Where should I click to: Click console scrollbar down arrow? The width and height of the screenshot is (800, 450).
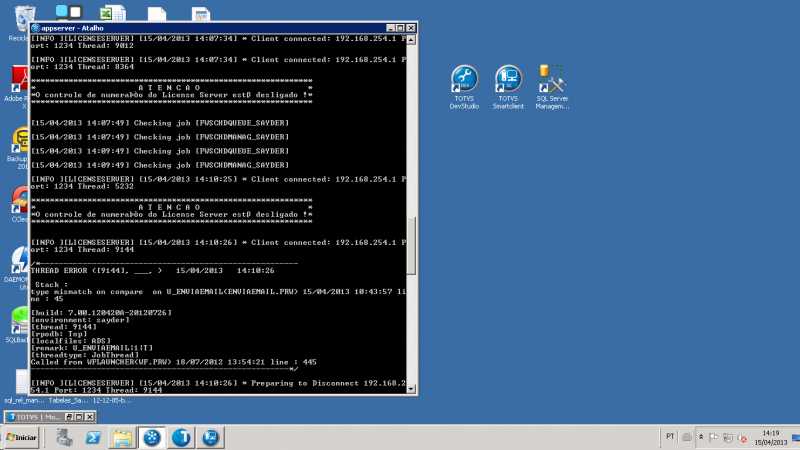(x=411, y=389)
